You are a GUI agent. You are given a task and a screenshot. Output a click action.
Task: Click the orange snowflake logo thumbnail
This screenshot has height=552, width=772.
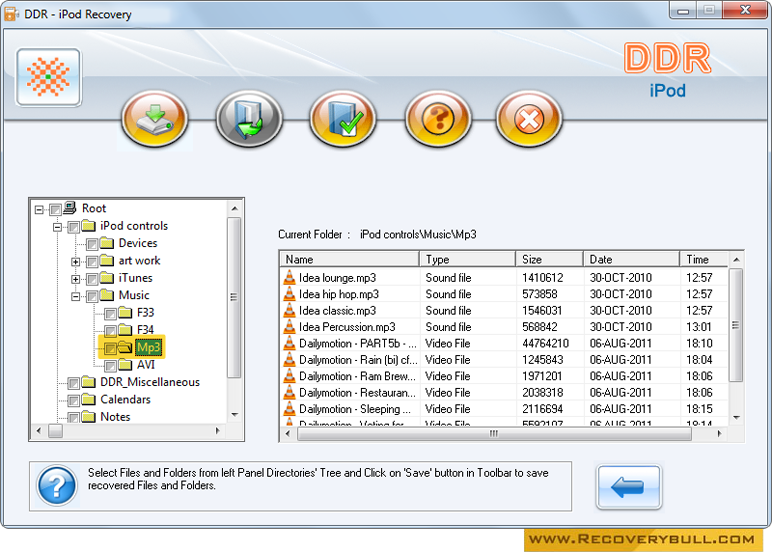tap(48, 77)
